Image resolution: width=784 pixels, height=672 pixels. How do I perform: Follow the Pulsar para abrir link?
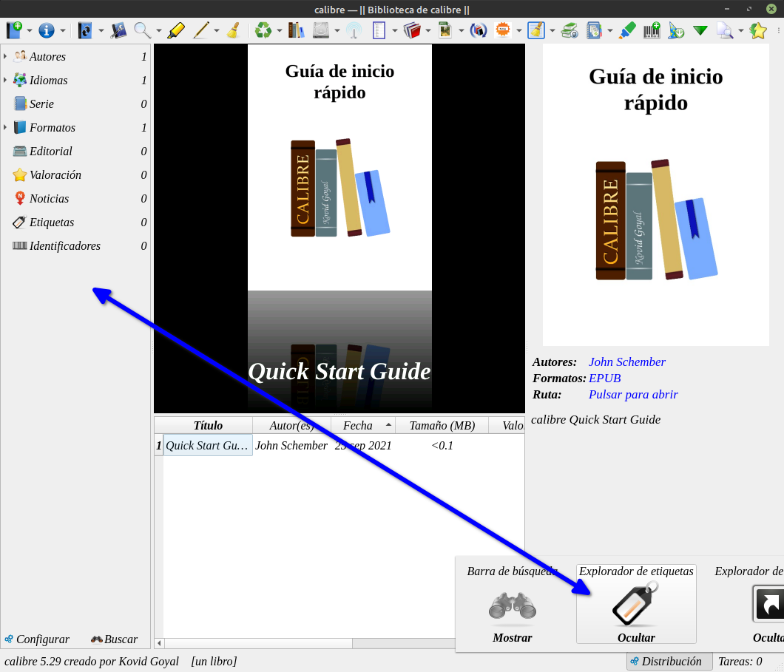click(x=633, y=394)
